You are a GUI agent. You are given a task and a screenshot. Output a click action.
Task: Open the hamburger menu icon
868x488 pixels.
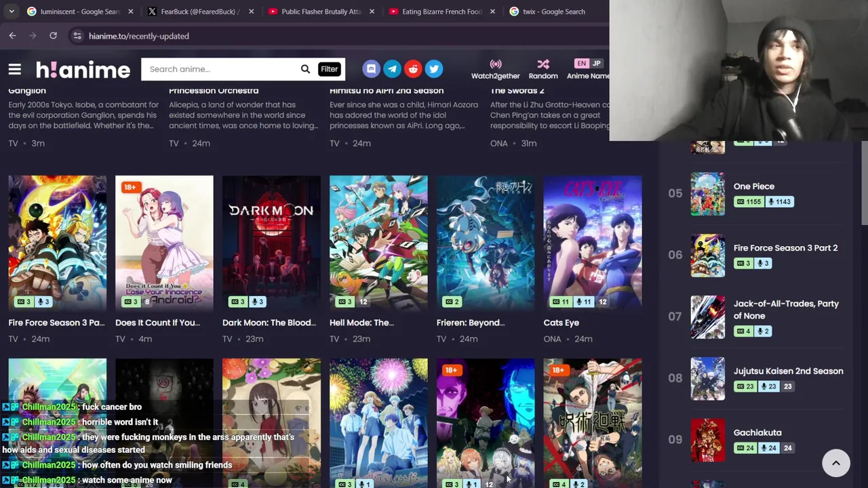pos(14,69)
